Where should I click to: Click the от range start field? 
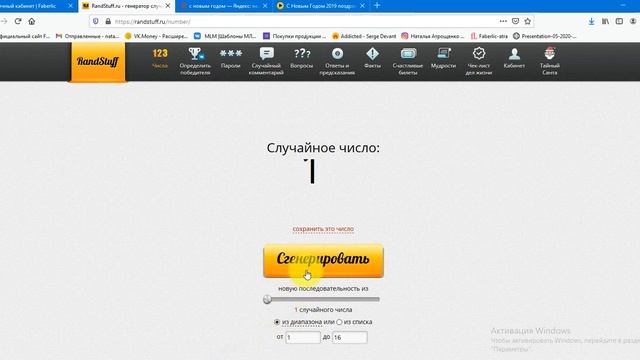pyautogui.click(x=303, y=338)
